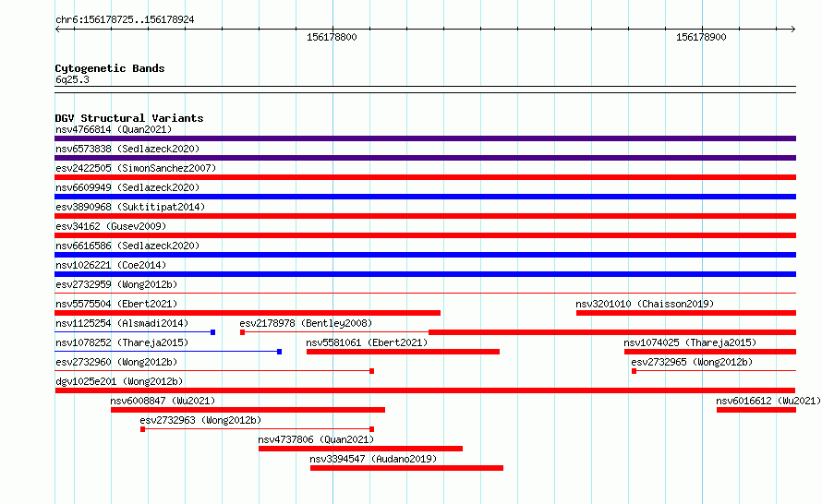Click ruler position label 156178900

(x=701, y=37)
